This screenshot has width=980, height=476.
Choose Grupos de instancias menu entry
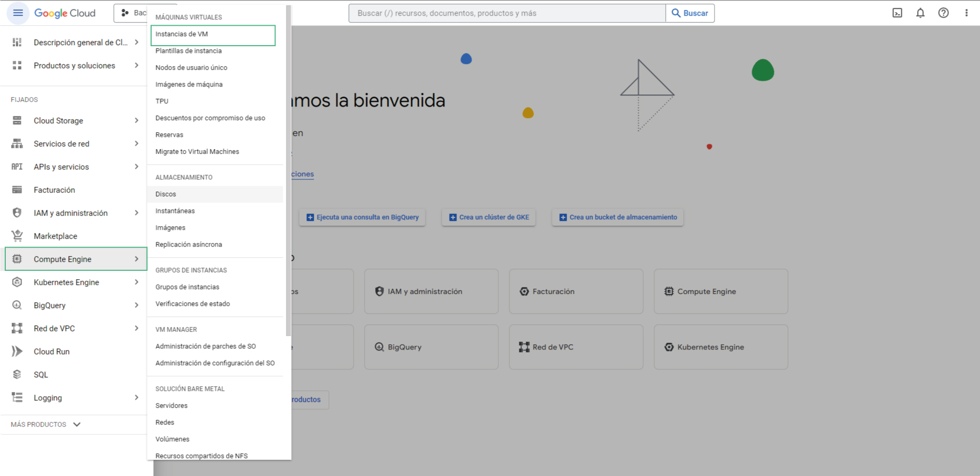coord(187,287)
